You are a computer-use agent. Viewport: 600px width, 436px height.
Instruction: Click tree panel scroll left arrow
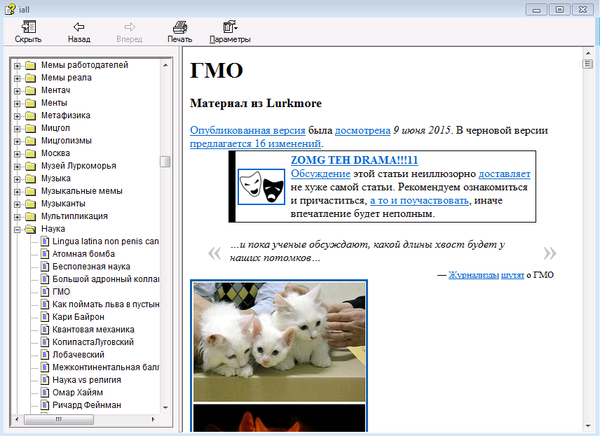[17, 420]
